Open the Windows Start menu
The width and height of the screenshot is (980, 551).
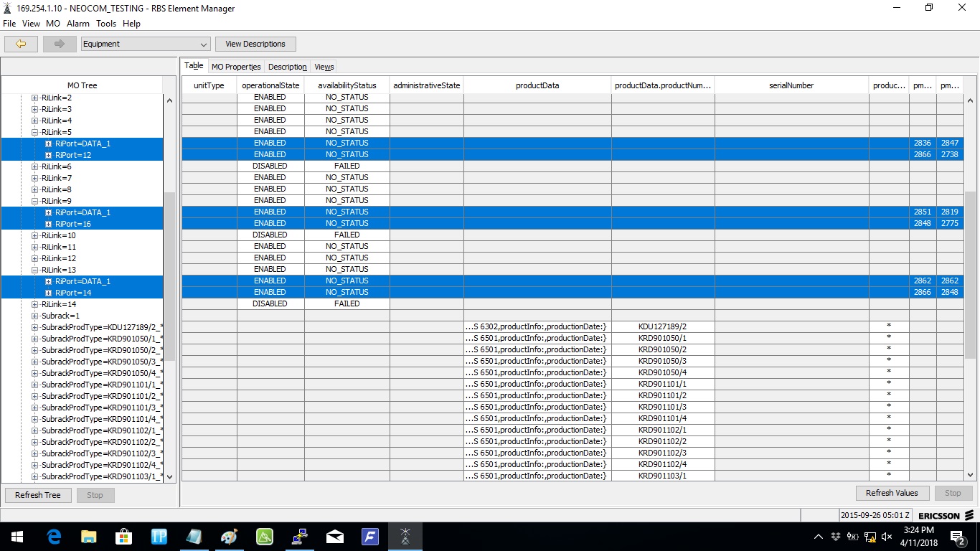point(17,537)
